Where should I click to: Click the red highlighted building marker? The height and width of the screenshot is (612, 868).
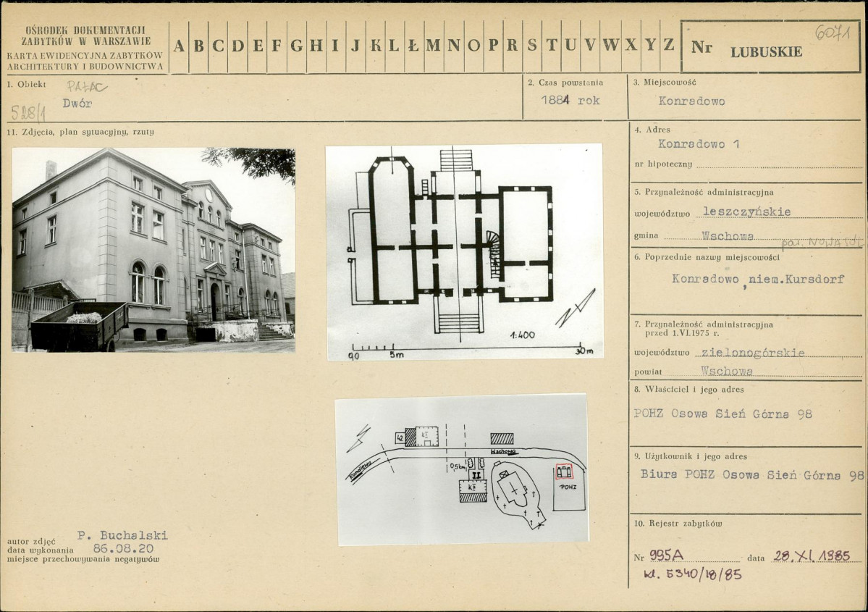tap(563, 472)
